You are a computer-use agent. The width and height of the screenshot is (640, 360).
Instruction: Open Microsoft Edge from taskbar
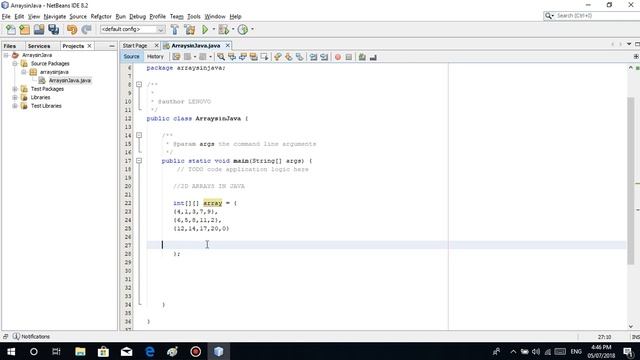[x=149, y=351]
